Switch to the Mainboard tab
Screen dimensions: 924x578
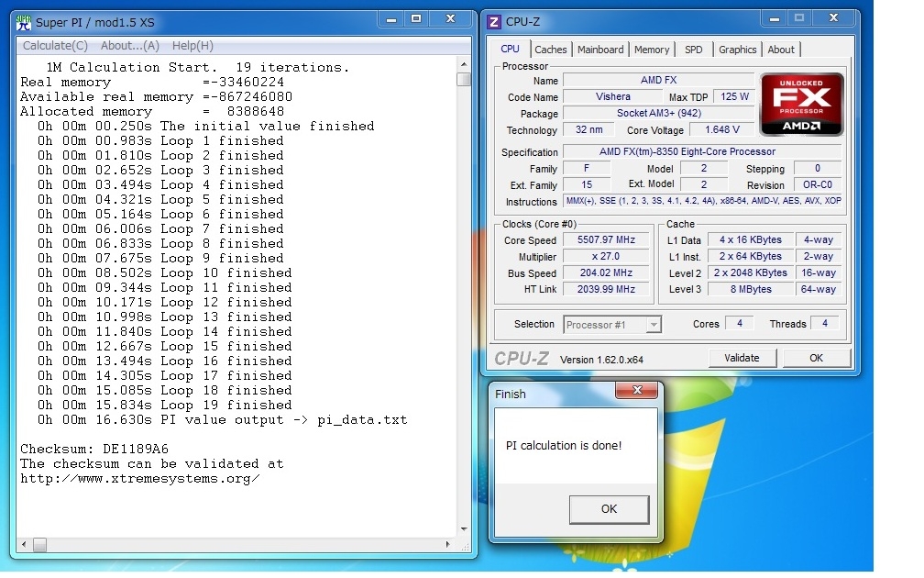pos(600,50)
